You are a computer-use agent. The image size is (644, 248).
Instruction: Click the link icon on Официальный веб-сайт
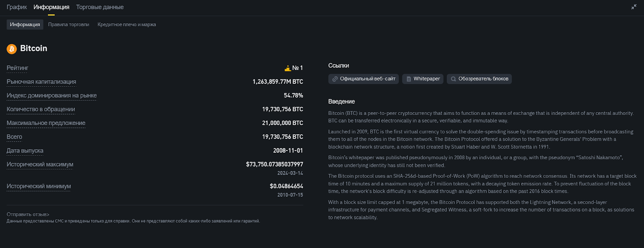click(335, 79)
